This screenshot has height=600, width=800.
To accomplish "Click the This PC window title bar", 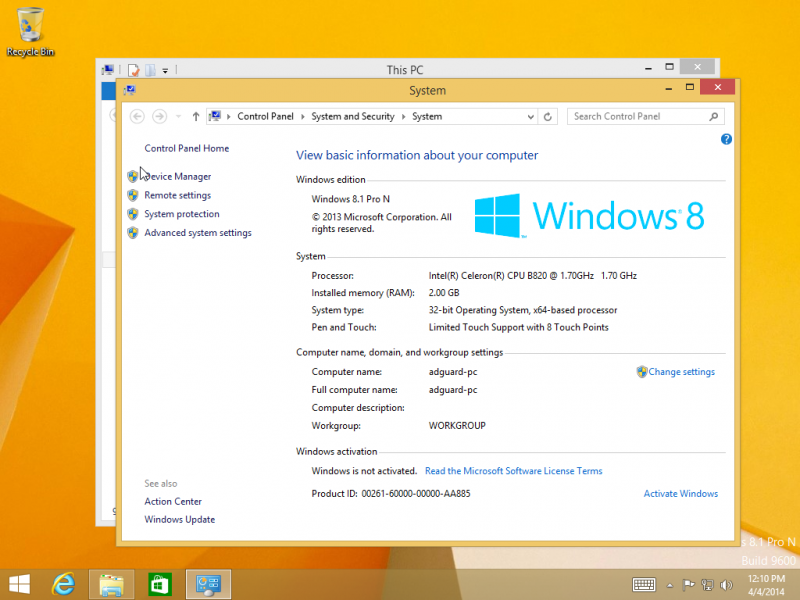I will point(405,69).
